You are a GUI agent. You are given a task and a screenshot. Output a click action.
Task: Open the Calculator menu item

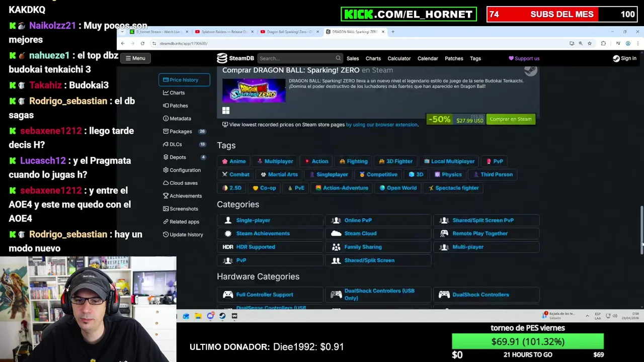coord(399,58)
